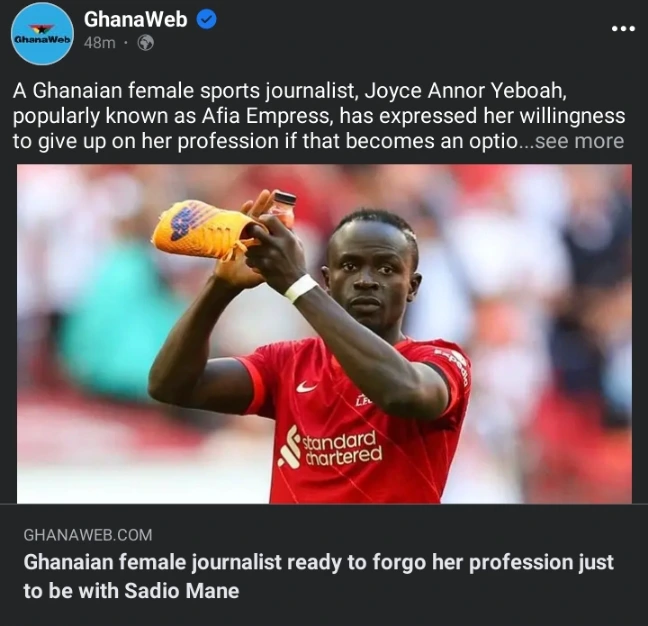Open the GhanaWeb page name
648x626 pixels.
136,19
